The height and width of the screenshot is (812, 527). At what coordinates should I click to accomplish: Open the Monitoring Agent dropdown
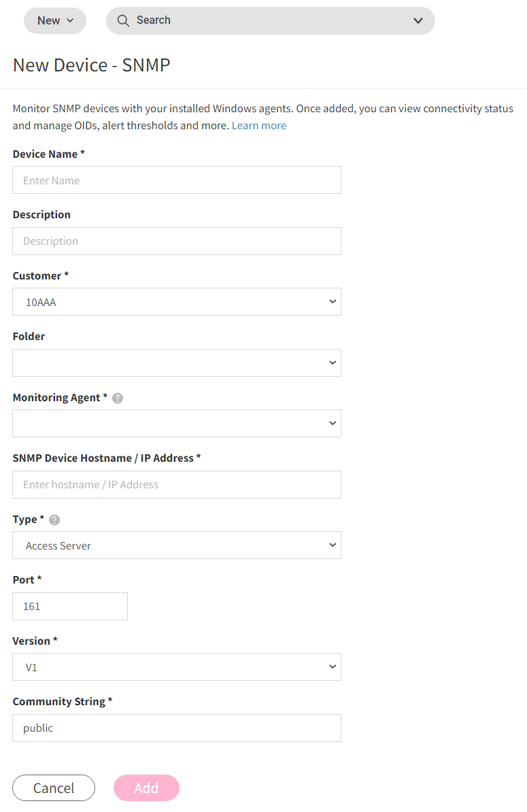pyautogui.click(x=177, y=424)
